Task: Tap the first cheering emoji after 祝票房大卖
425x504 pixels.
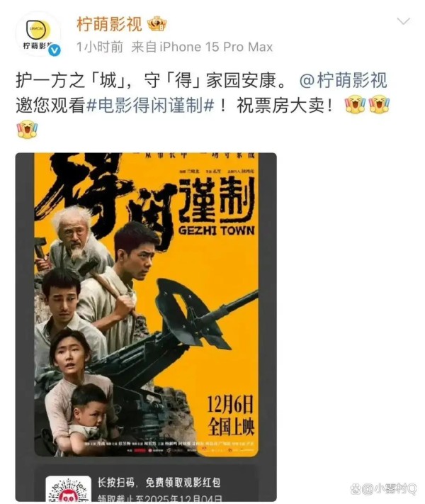Action: (x=356, y=104)
